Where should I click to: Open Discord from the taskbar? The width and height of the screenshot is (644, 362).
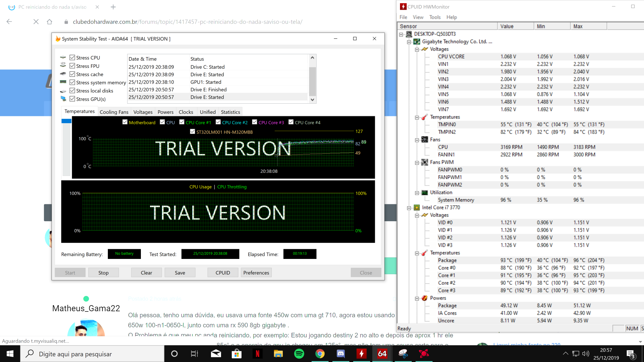(x=341, y=354)
